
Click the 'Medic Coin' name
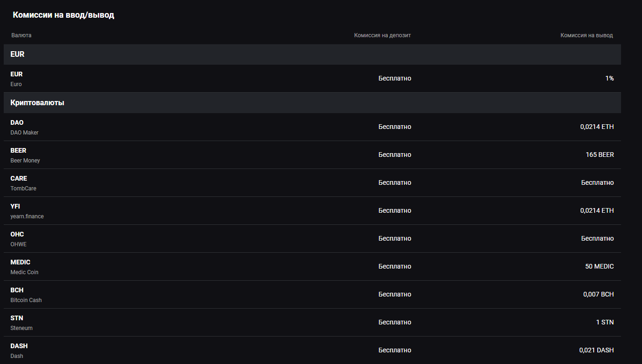(x=25, y=272)
